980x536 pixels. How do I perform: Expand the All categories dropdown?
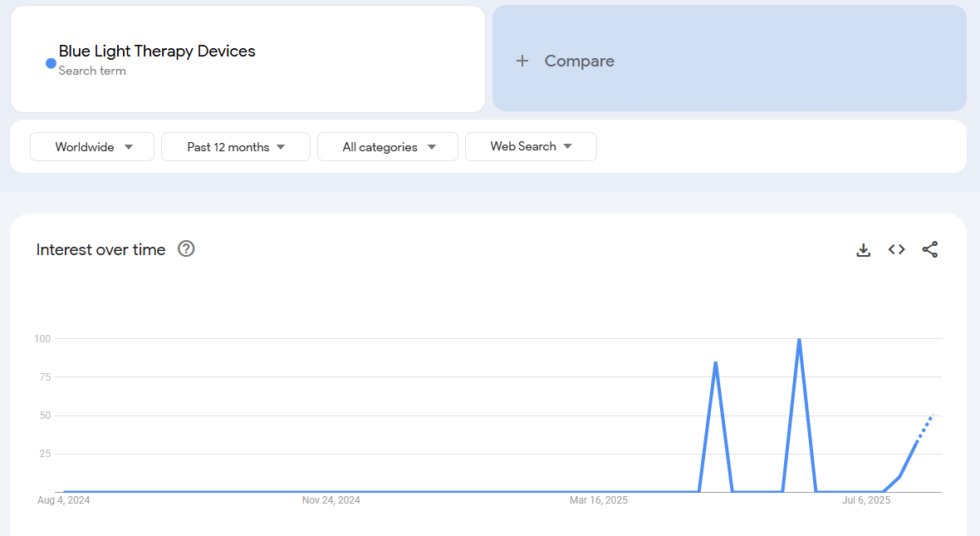[387, 147]
